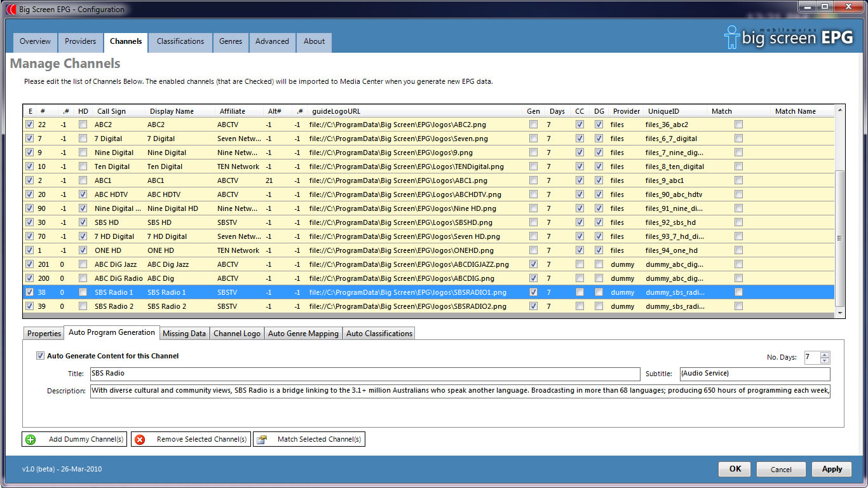Sort by Affiliate column header

233,111
